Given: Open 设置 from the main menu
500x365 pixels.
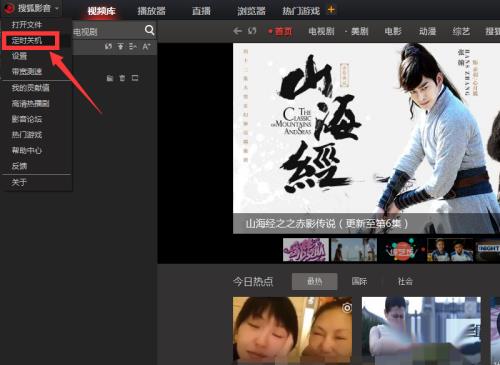Looking at the screenshot, I should (19, 56).
